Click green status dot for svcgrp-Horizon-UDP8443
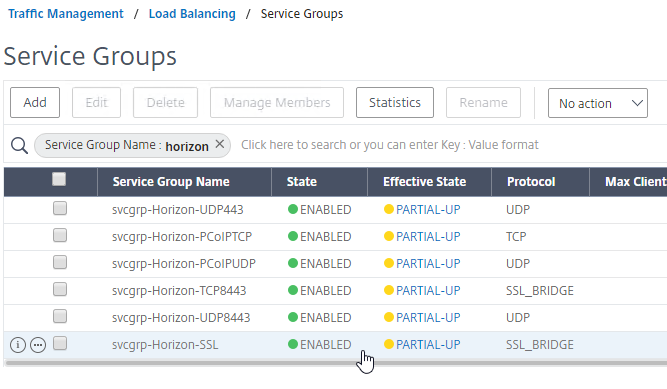Screen dimensions: 667x389 point(293,317)
